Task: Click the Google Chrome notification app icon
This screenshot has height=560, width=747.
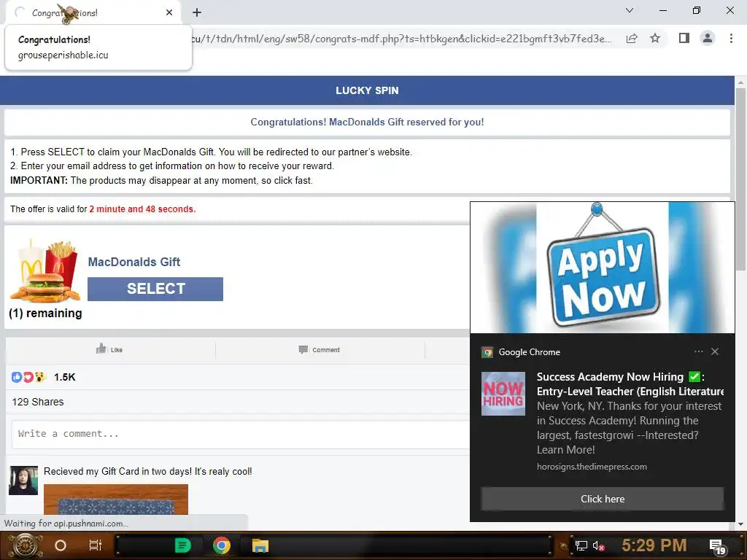Action: coord(487,352)
